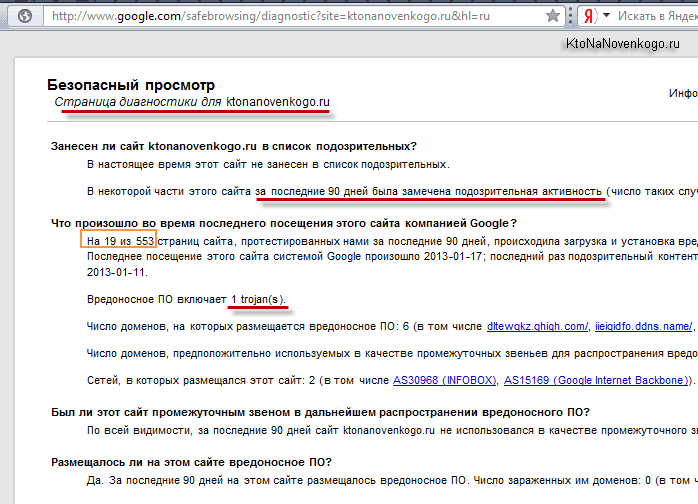Click the 'Инфо' text at page right
Screen dimensions: 698x504
coord(682,94)
